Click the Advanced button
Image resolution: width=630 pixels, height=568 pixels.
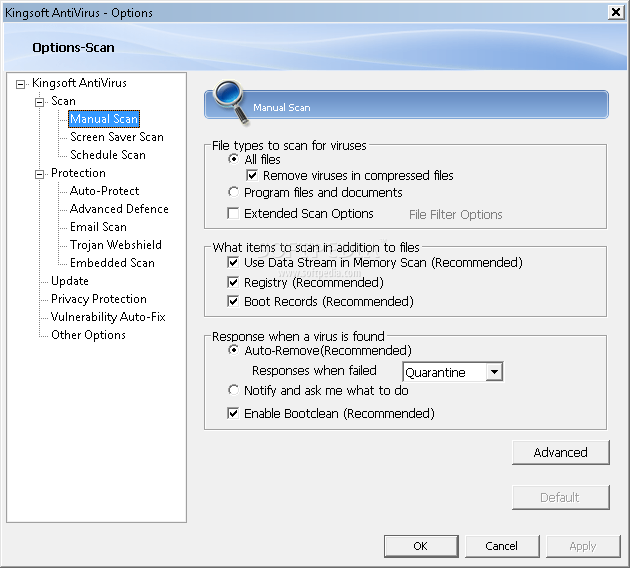pos(560,452)
